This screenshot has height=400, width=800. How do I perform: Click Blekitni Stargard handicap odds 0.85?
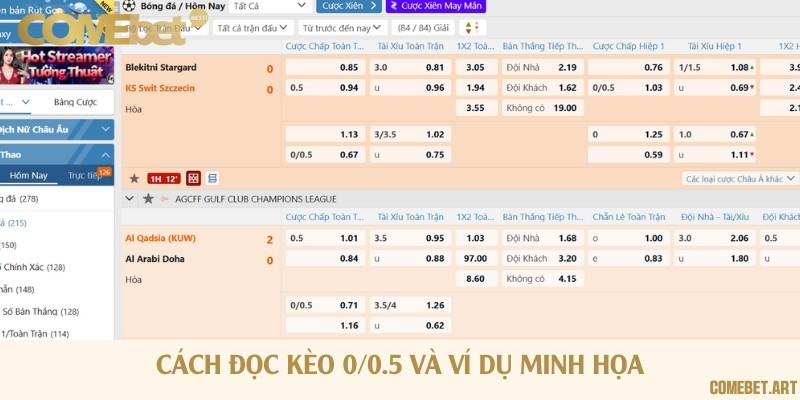pyautogui.click(x=326, y=67)
